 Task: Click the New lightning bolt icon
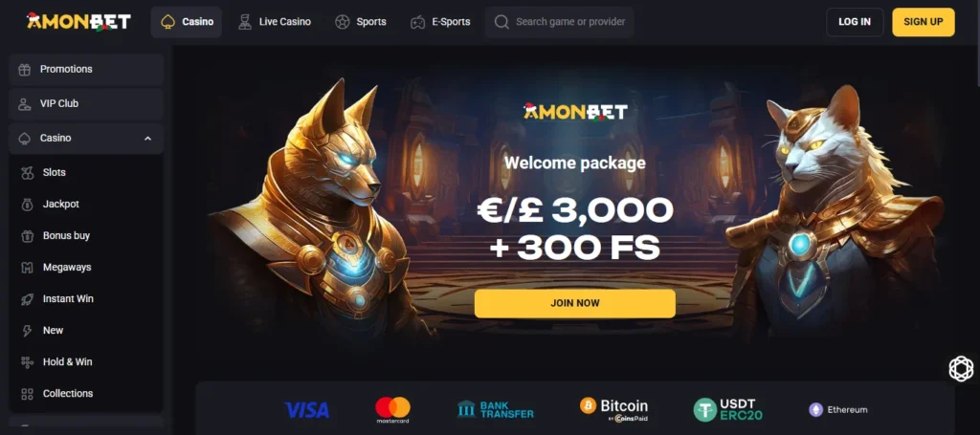click(27, 331)
